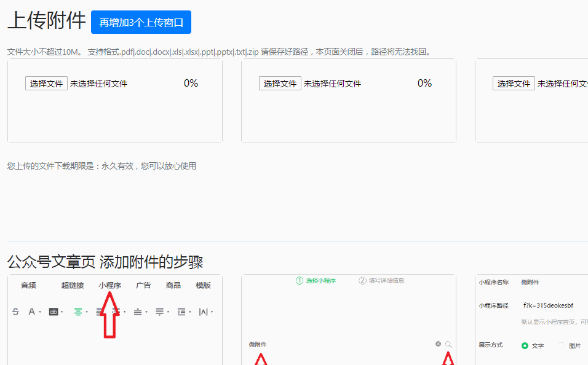Expand the alignment options dropdown arrow
The image size is (588, 365).
[x=86, y=312]
